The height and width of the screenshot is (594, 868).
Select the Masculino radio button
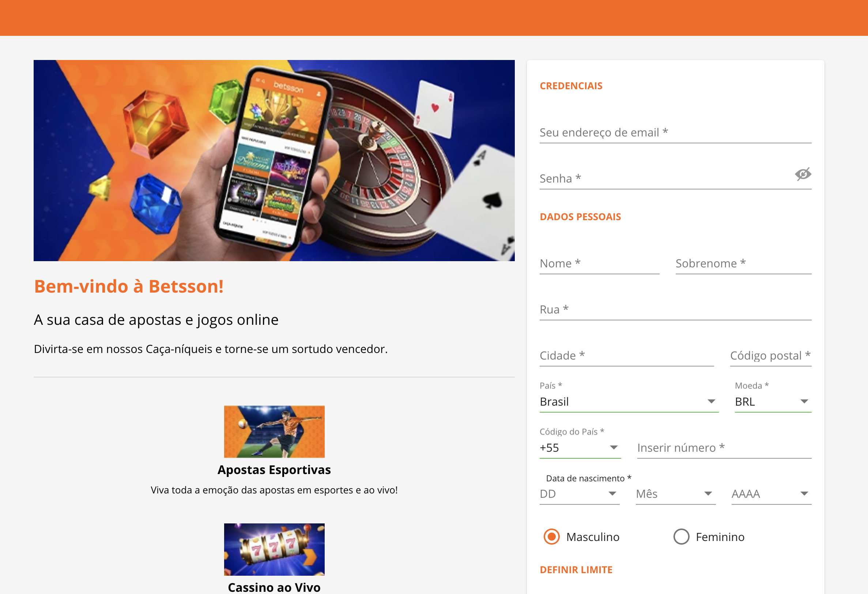coord(551,537)
